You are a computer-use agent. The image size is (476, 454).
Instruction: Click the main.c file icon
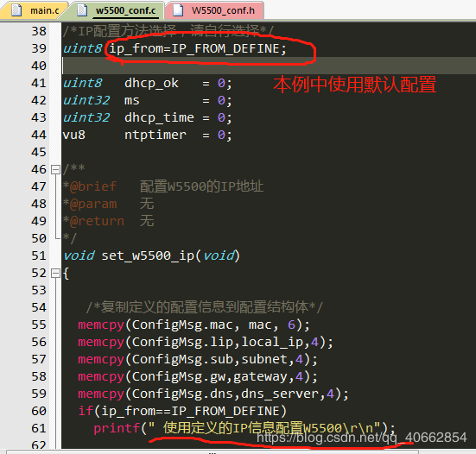[16, 10]
